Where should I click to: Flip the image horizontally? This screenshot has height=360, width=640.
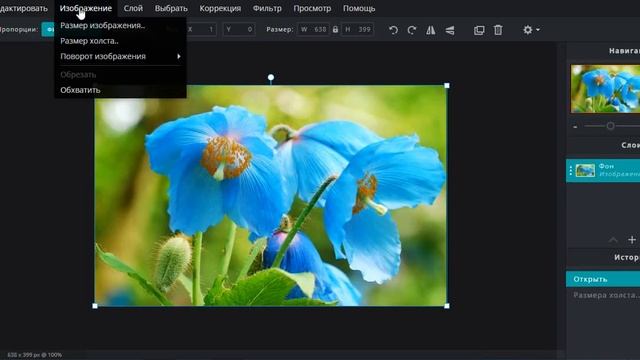pos(431,30)
